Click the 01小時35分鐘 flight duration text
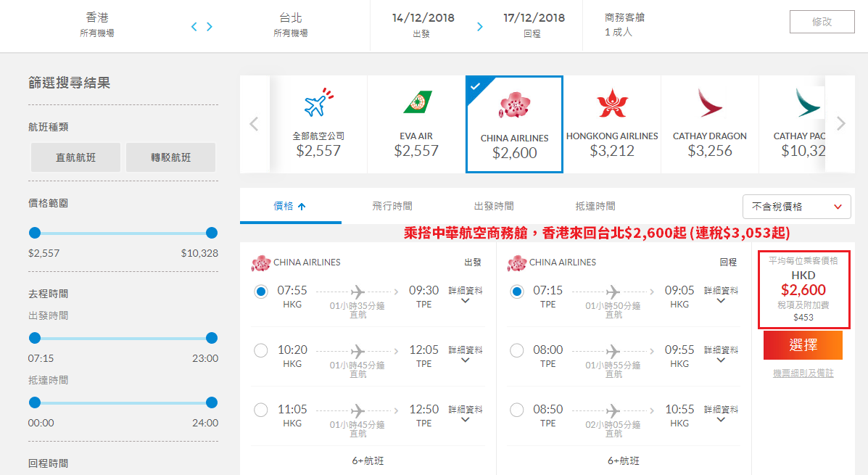The height and width of the screenshot is (475, 868). tap(357, 305)
